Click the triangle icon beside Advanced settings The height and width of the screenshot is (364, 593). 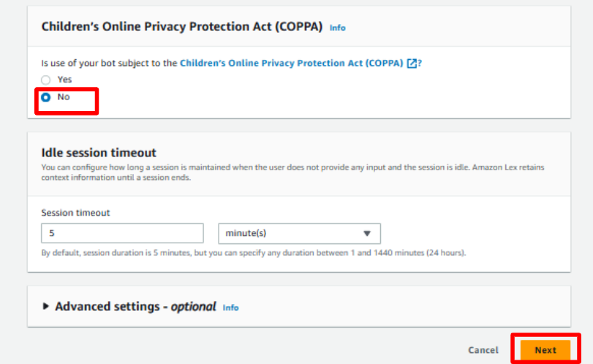point(48,307)
